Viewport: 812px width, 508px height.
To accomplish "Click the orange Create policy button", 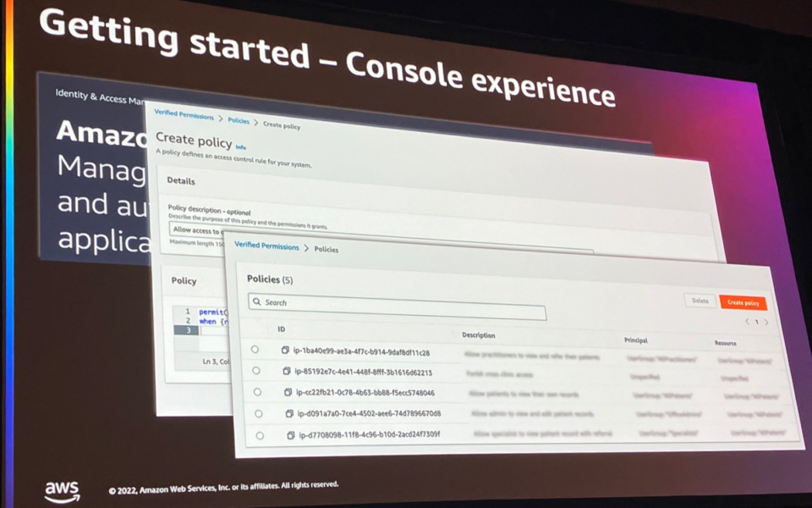I will [x=743, y=303].
